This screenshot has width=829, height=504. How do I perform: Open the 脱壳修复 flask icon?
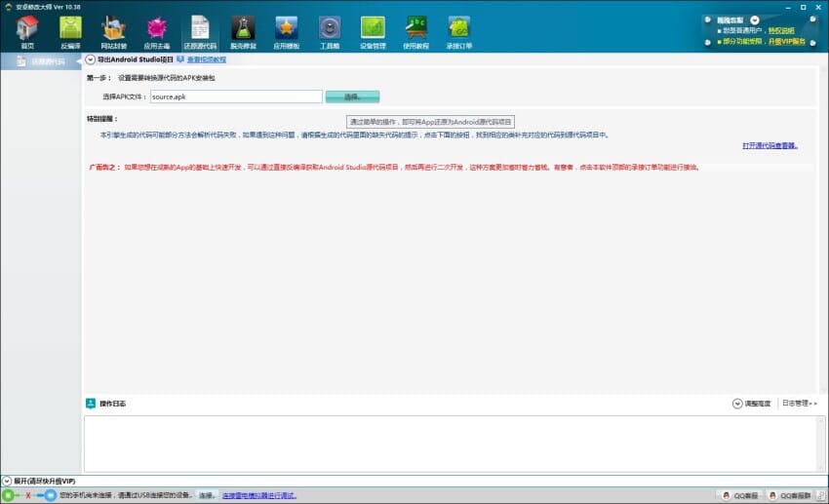tap(243, 30)
